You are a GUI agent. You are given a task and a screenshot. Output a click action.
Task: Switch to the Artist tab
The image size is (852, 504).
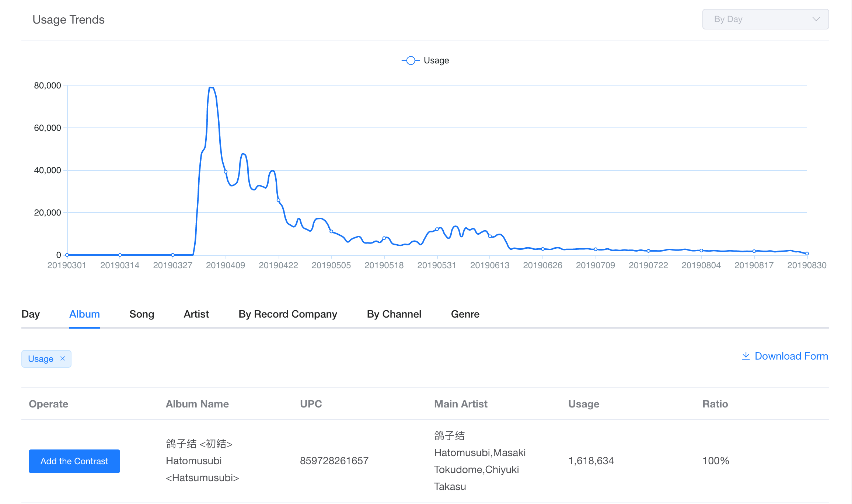[196, 314]
